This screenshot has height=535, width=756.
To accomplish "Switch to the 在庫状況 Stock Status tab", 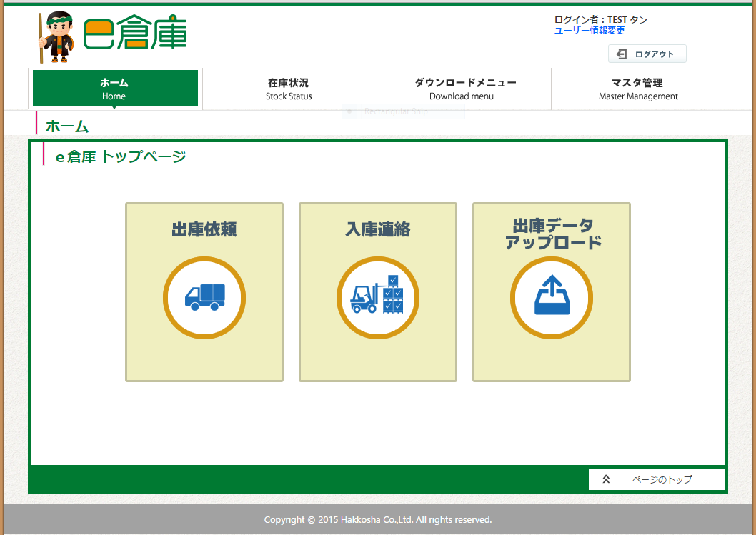I will [289, 89].
